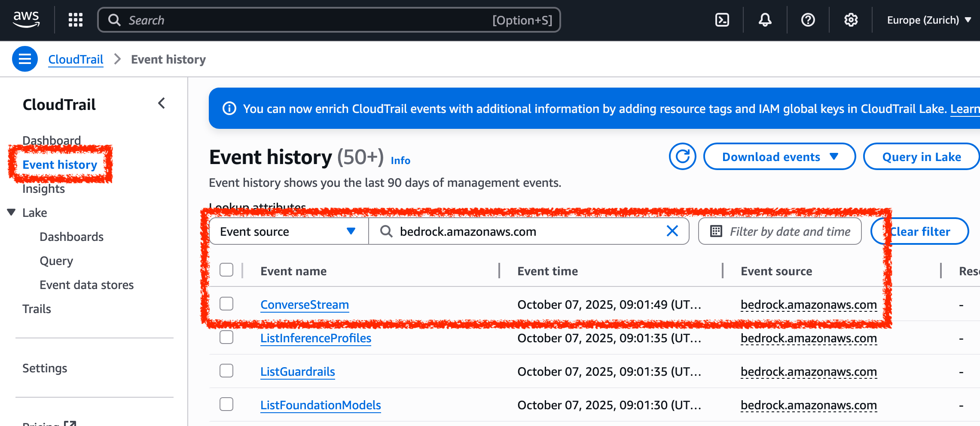Open account settings with the gear icon
980x426 pixels.
850,20
